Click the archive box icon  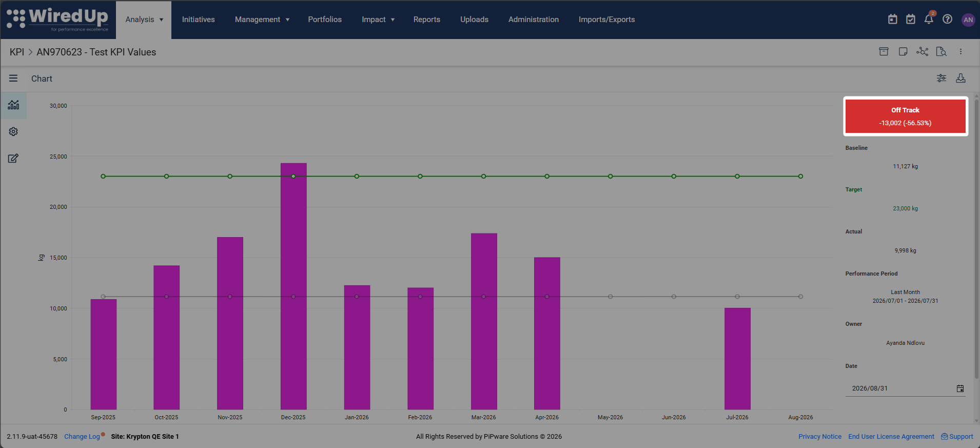(x=884, y=51)
